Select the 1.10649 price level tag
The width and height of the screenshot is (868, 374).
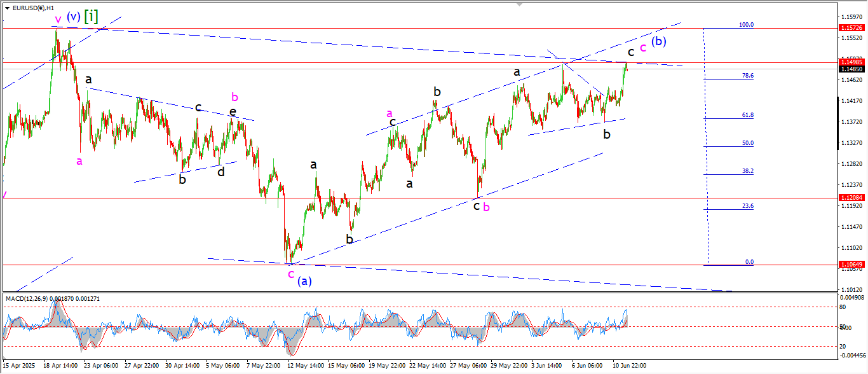click(852, 264)
